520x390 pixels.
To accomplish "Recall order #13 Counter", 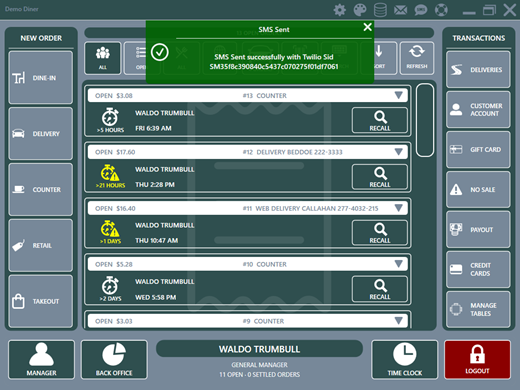I will pos(380,120).
